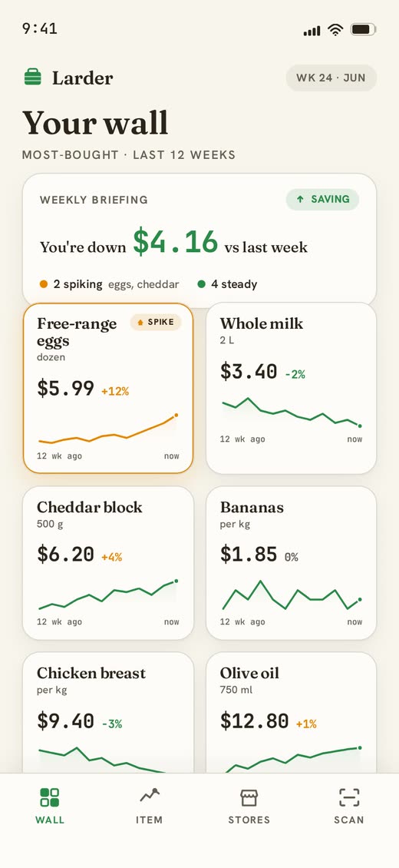Screen dimensions: 399x868
Task: Tap the Free-range eggs orange price sparkline
Action: 108,429
